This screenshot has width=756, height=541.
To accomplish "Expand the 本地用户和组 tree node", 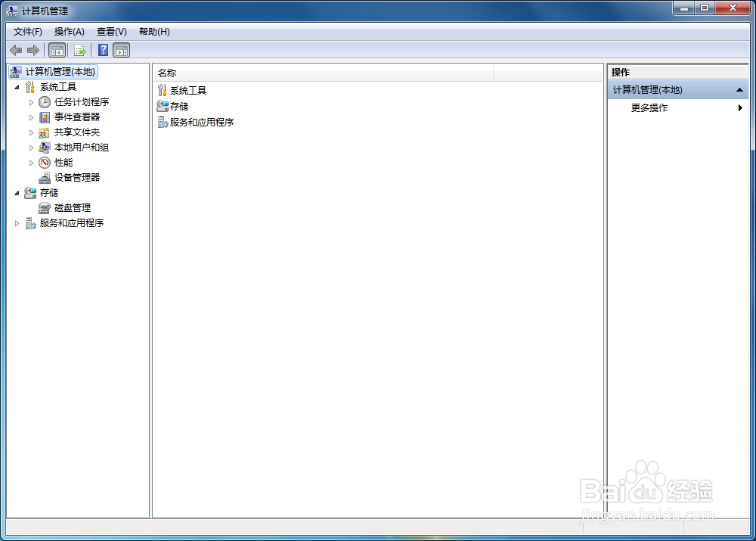I will coord(31,148).
